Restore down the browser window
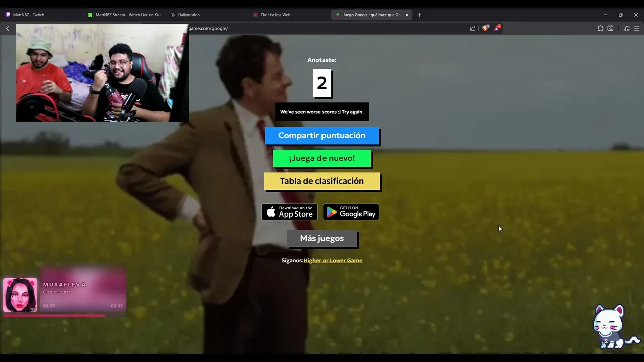 tap(621, 15)
